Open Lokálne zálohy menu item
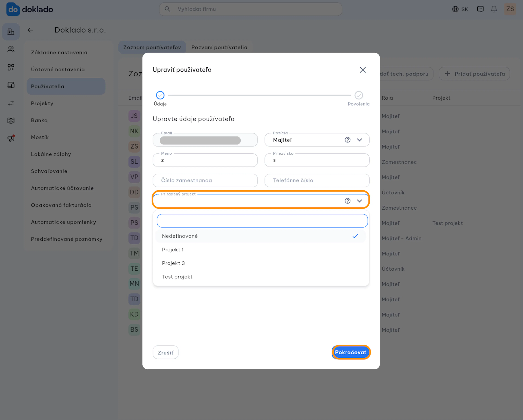This screenshot has height=420, width=523. [66, 154]
